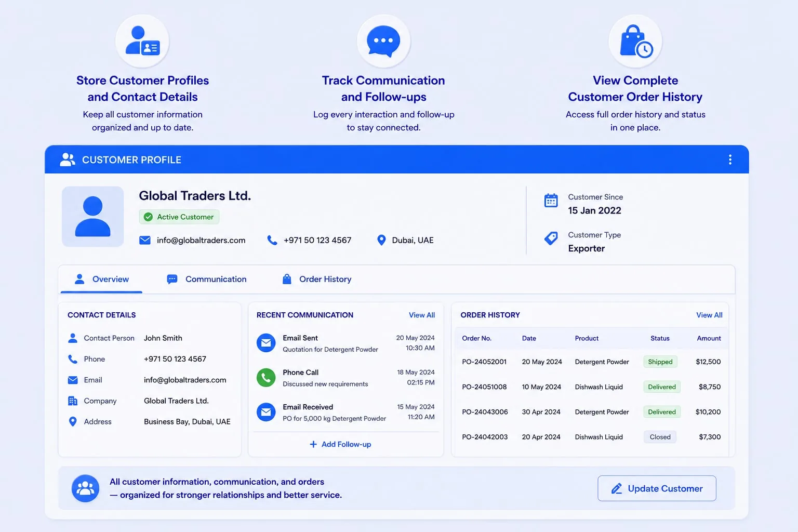Switch to the Overview tab

point(101,280)
